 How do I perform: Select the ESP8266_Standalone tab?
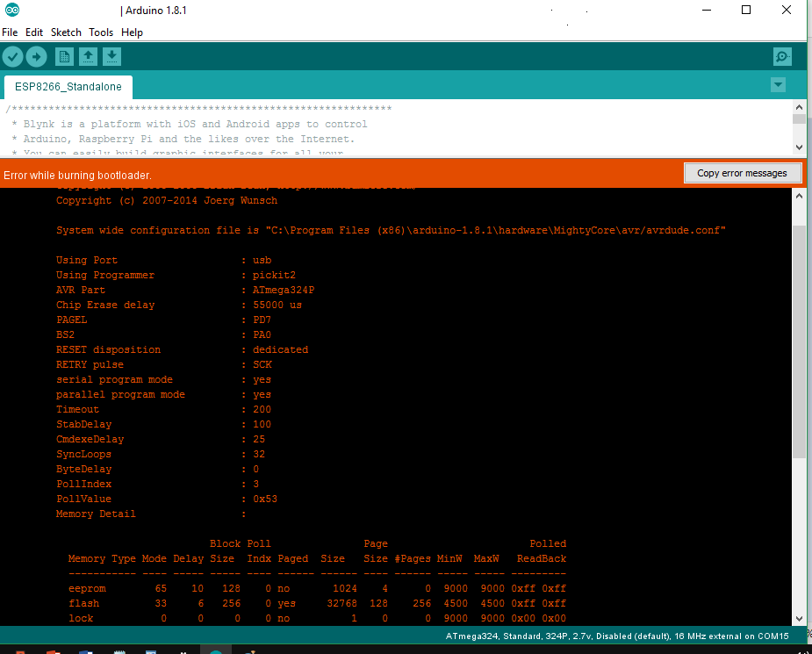[68, 87]
